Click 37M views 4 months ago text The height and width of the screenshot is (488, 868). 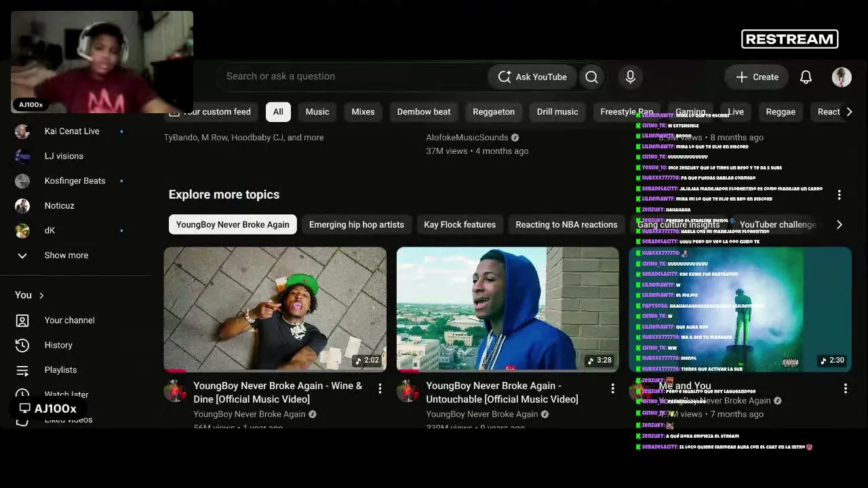coord(477,151)
